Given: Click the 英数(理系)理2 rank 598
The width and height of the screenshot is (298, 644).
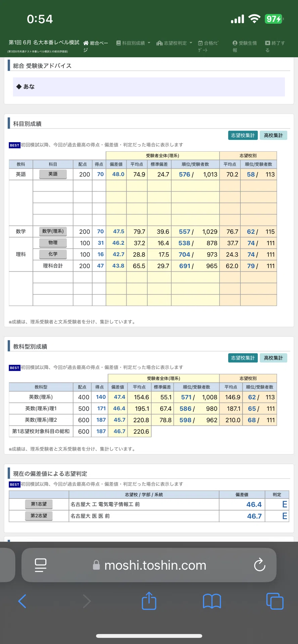Looking at the screenshot, I should click(185, 420).
